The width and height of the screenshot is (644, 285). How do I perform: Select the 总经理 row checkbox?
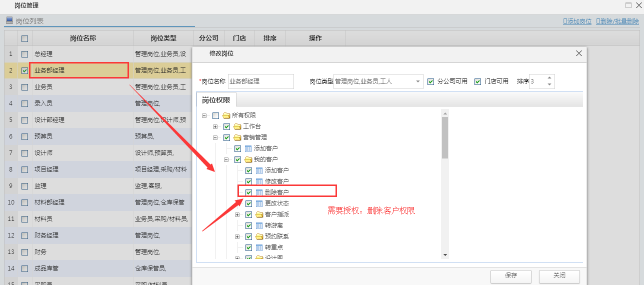coord(24,54)
